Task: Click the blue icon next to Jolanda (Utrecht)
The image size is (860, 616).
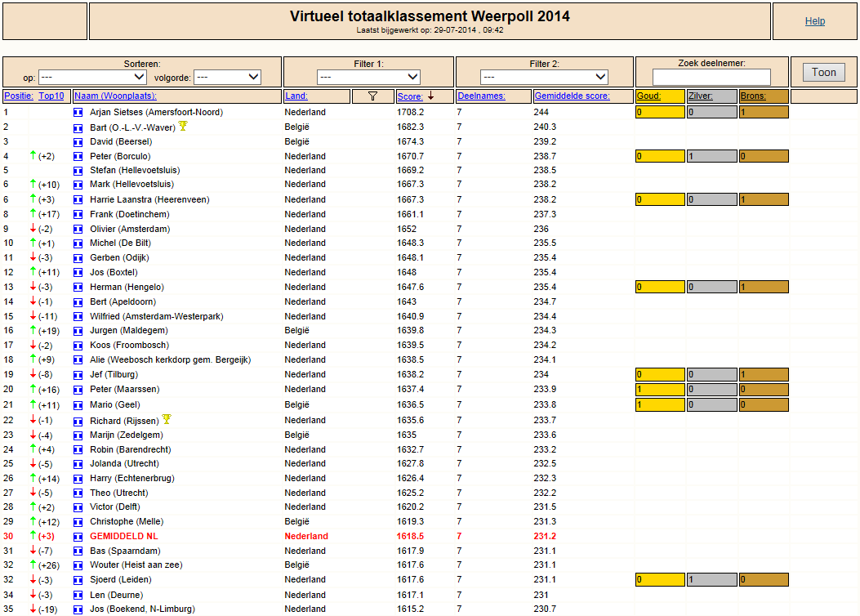Action: (x=78, y=464)
